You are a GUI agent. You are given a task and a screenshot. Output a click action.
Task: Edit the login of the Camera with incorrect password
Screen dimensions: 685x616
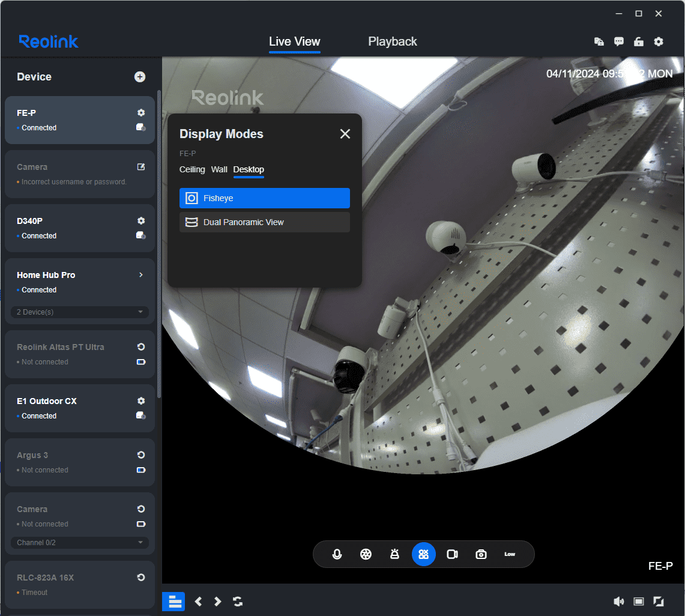pos(141,167)
